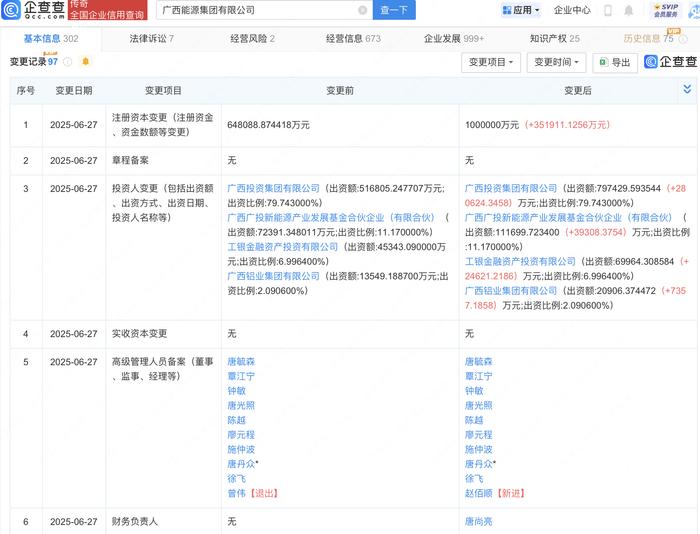The image size is (700, 534).
Task: Click the 变更后 column header
Action: [578, 91]
